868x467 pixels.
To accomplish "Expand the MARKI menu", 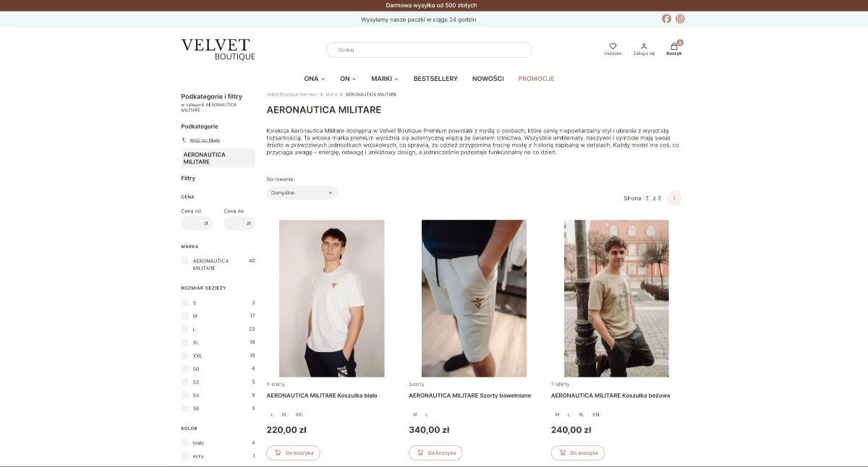I will (385, 79).
